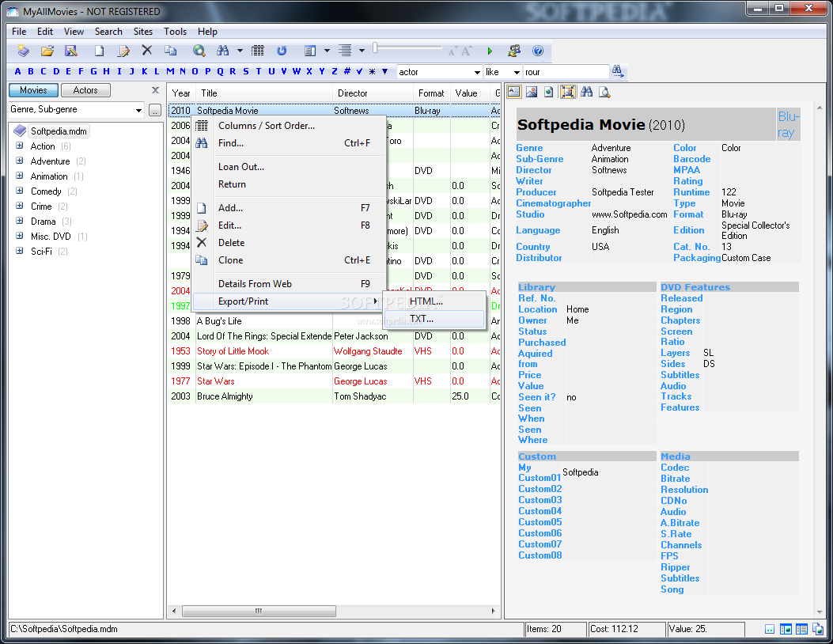Click the print preview icon in details panel
This screenshot has width=833, height=644.
tap(604, 92)
